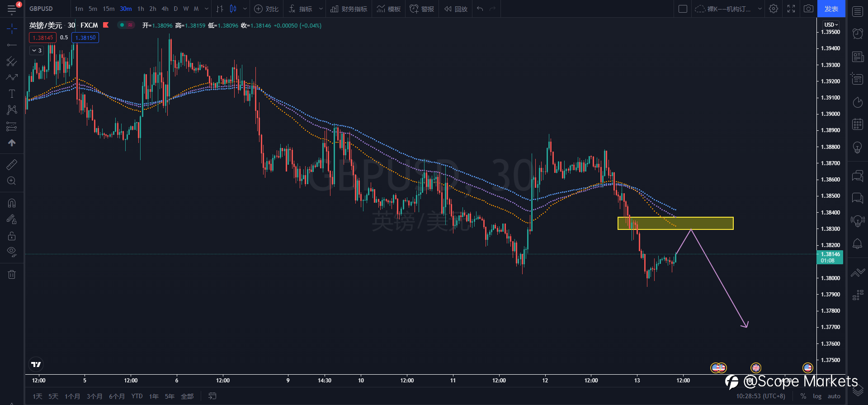
Task: Undo the last chart action
Action: click(x=480, y=9)
